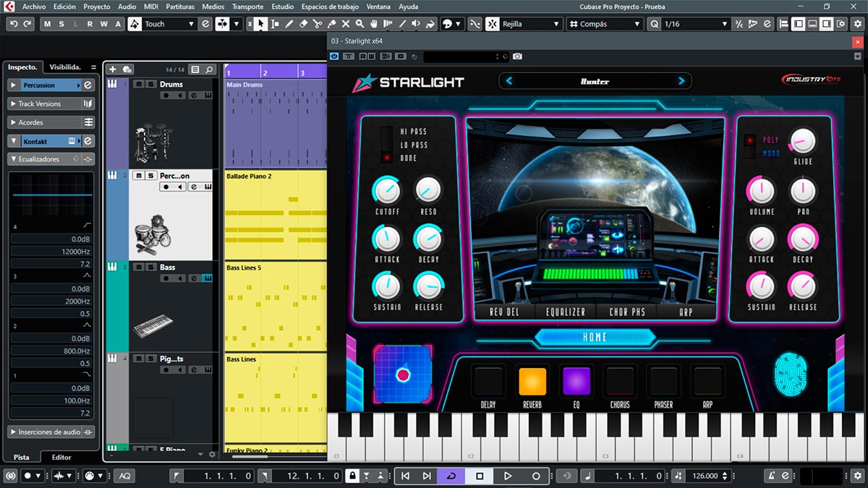The image size is (868, 488).
Task: Click the VOLUME knob
Action: 761,190
